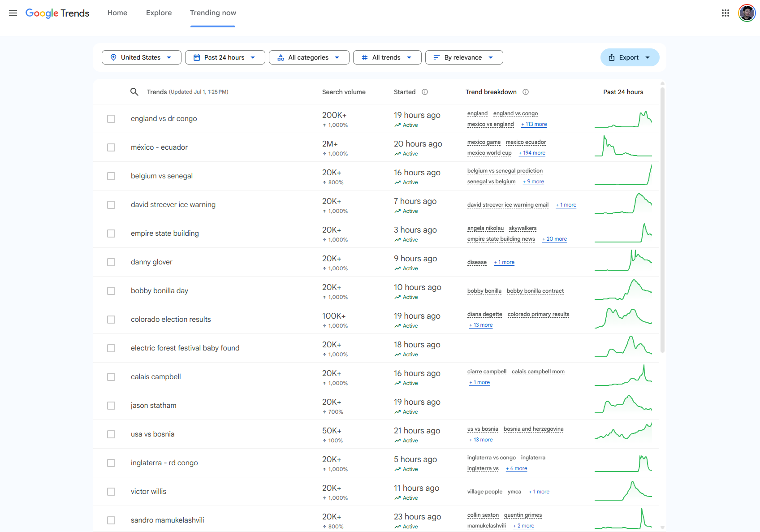Viewport: 760px width, 532px height.
Task: Open the By relevance sort dropdown
Action: [x=464, y=57]
